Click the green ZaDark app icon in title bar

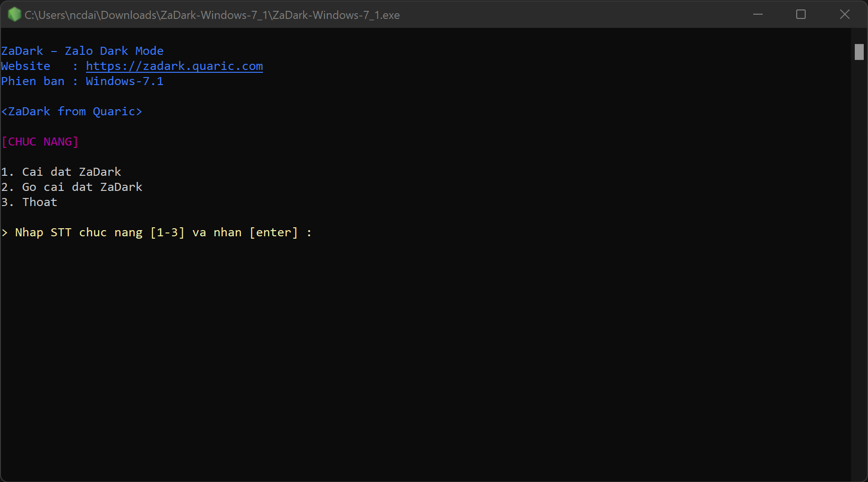[x=14, y=15]
